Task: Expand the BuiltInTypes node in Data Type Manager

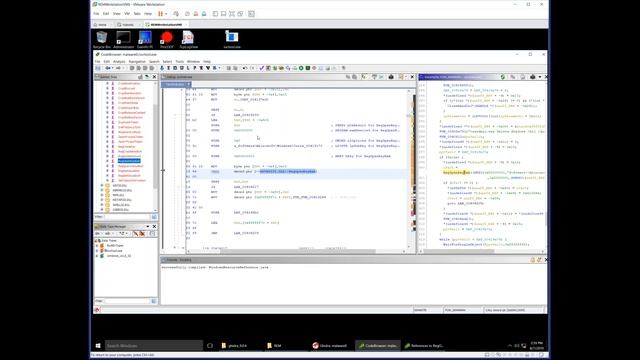Action: pyautogui.click(x=97, y=246)
